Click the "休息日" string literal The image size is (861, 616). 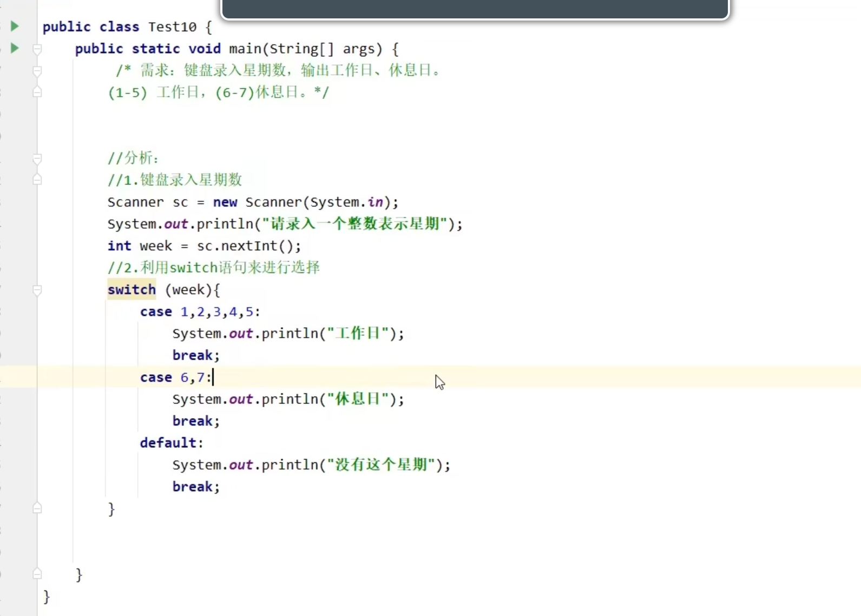tap(358, 399)
